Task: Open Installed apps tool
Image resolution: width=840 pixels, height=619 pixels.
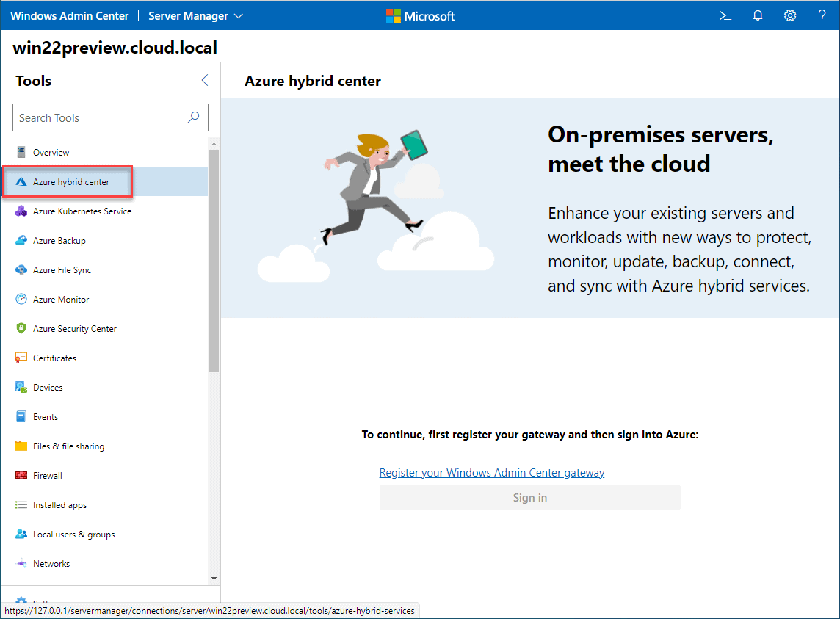Action: coord(105,505)
